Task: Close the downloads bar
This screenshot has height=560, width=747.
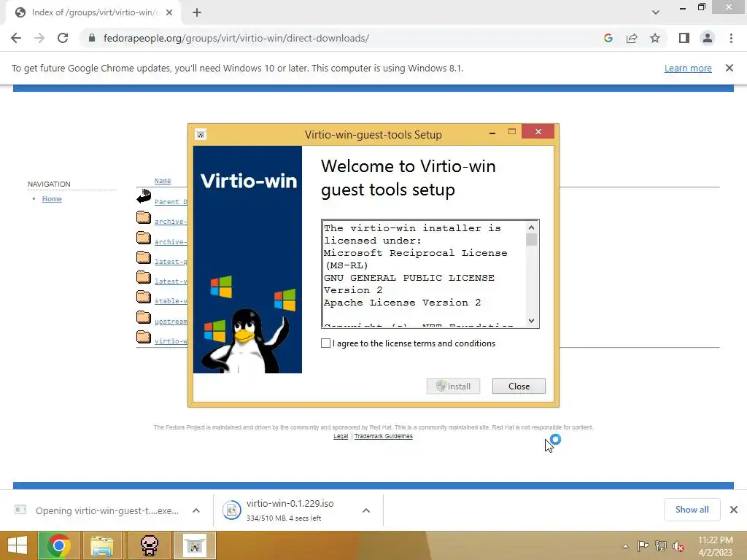Action: point(734,510)
